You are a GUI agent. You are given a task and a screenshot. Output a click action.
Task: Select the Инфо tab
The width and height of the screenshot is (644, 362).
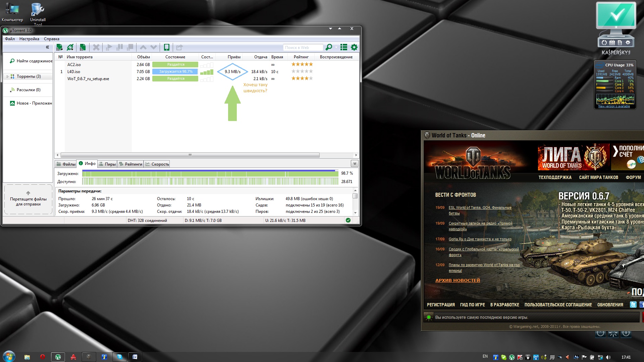point(87,164)
